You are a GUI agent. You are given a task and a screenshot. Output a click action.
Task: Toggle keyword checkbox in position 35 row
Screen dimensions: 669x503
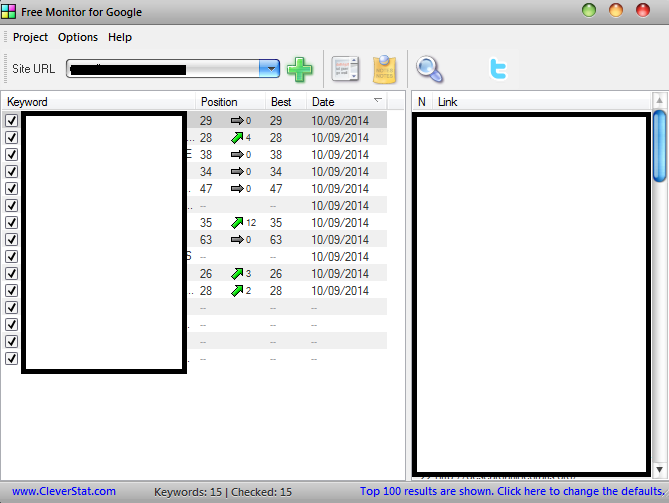[x=12, y=222]
